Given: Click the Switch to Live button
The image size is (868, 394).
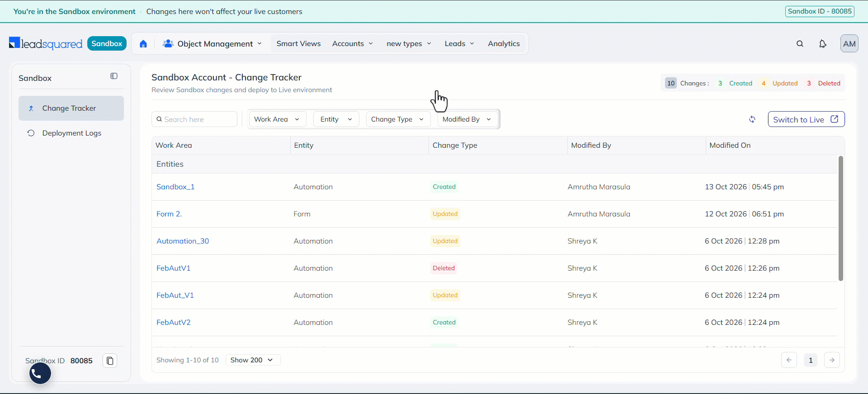Looking at the screenshot, I should point(806,119).
